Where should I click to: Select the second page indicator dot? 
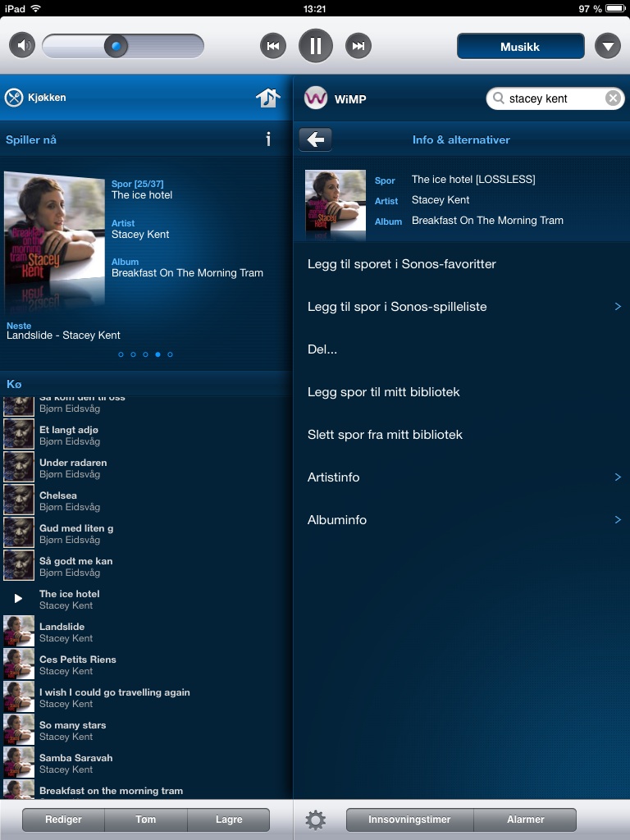coord(133,354)
